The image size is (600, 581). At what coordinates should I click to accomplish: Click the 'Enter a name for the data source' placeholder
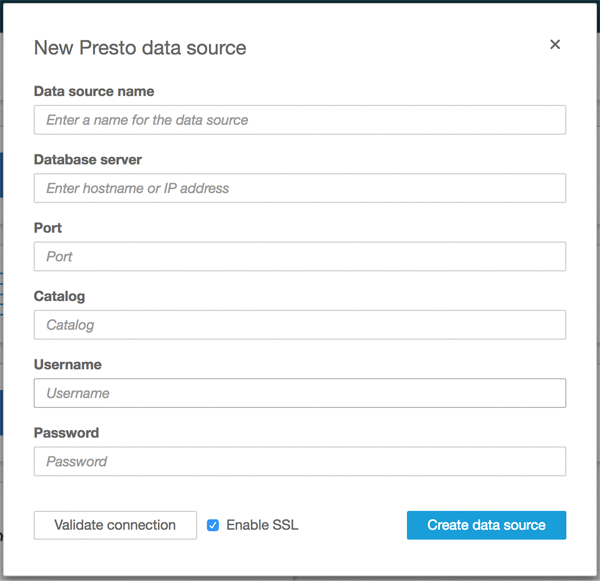point(148,120)
